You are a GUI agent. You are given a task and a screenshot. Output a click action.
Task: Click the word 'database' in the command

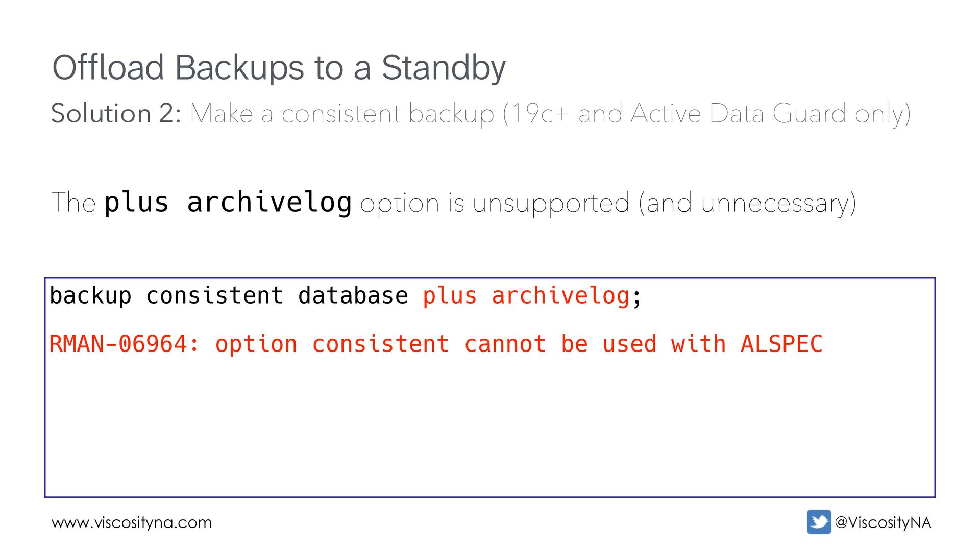[353, 296]
